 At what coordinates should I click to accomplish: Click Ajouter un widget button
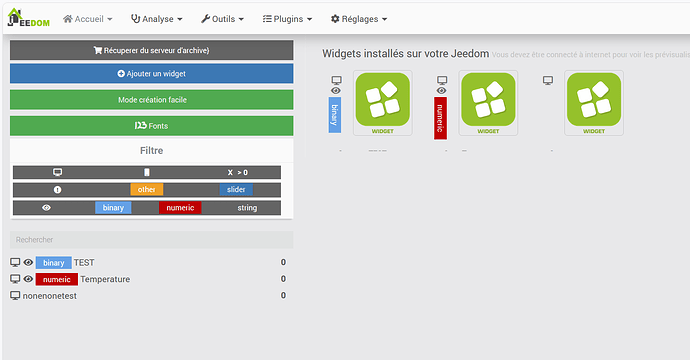pos(151,73)
